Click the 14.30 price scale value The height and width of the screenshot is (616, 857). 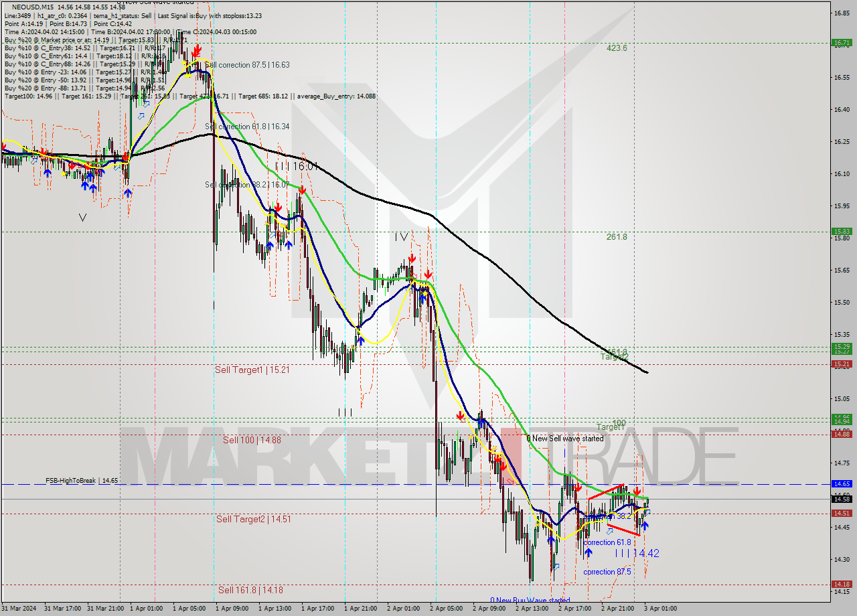(x=841, y=560)
